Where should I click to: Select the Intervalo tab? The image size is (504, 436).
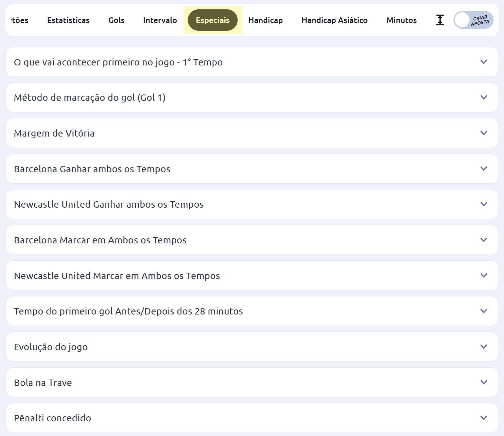click(x=160, y=20)
